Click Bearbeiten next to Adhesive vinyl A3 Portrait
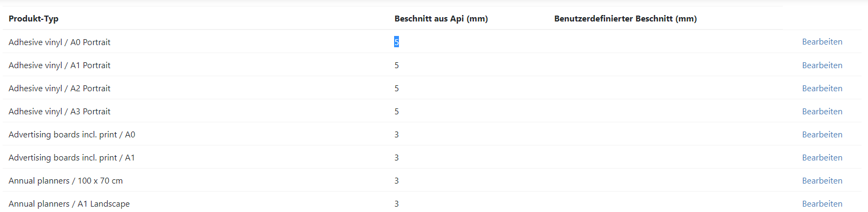Screen dimensions: 868x212 click(822, 111)
